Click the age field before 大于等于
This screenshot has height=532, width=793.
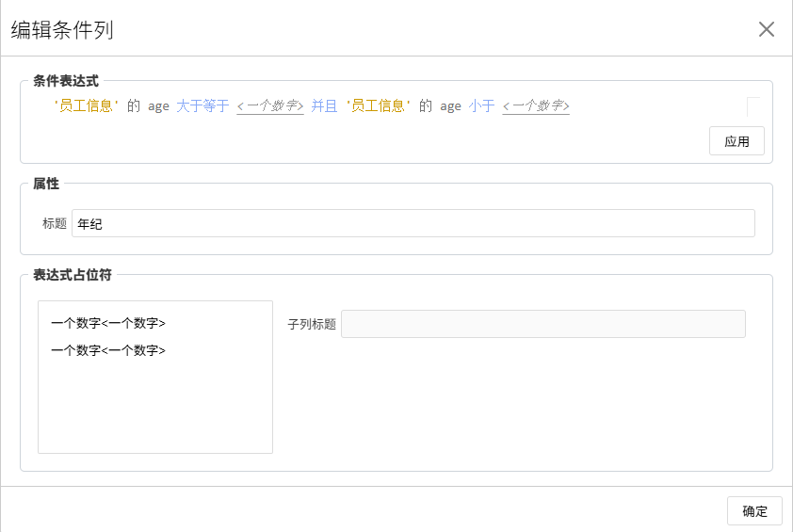pos(158,106)
